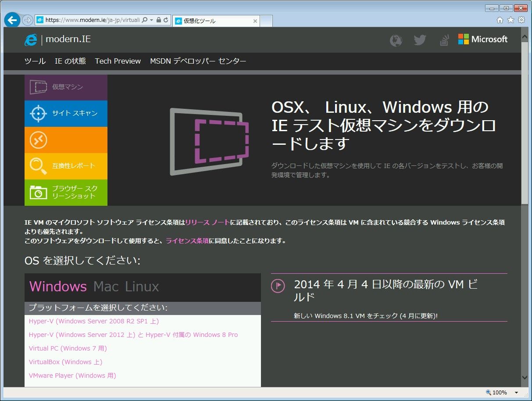This screenshot has width=532, height=401.
Task: Choose Hyper-V (Windows Server 2008 R2 SP1 上)
Action: pyautogui.click(x=94, y=321)
